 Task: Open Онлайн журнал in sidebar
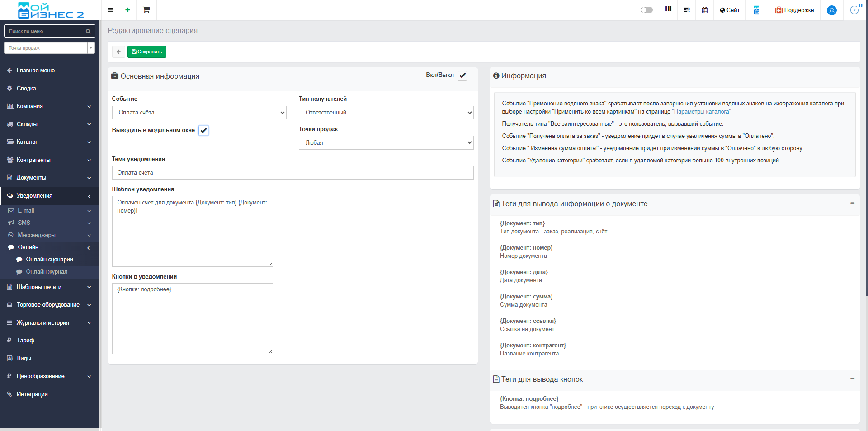(x=47, y=272)
